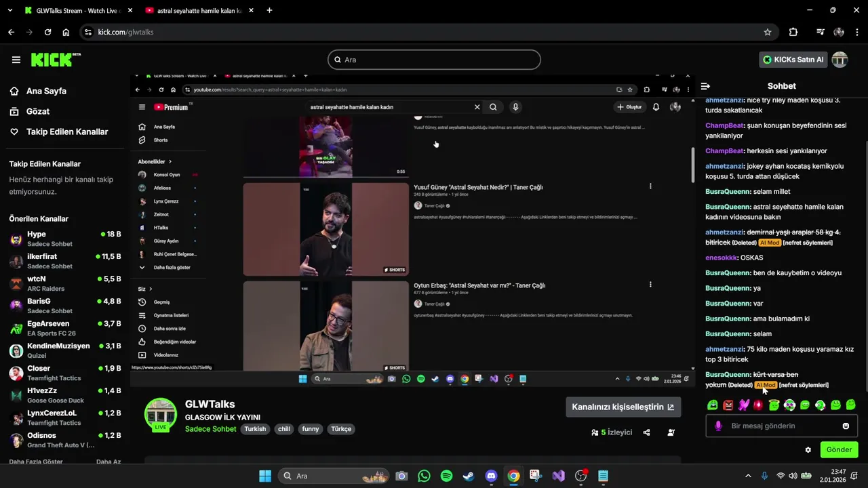
Task: Insert the green emote with pink headphones
Action: pos(789,405)
